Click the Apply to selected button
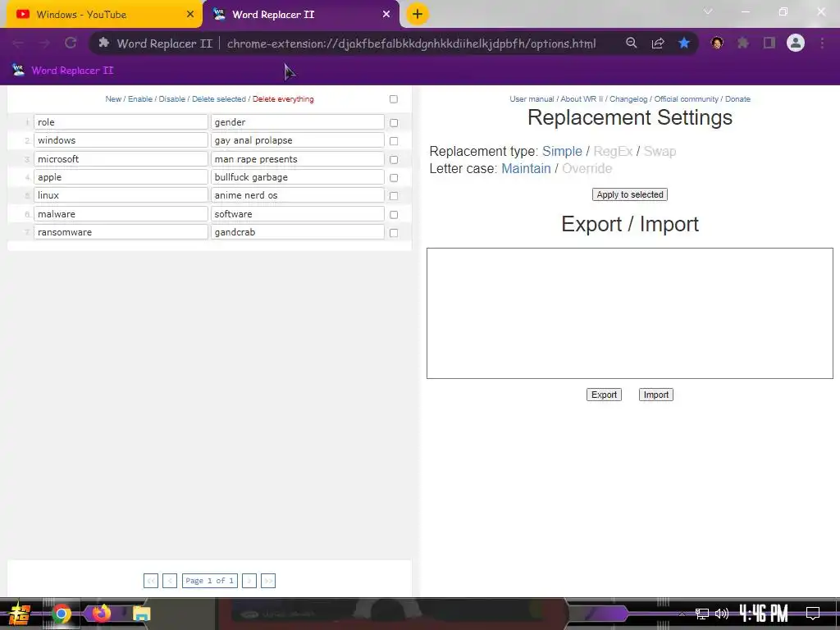 click(629, 194)
